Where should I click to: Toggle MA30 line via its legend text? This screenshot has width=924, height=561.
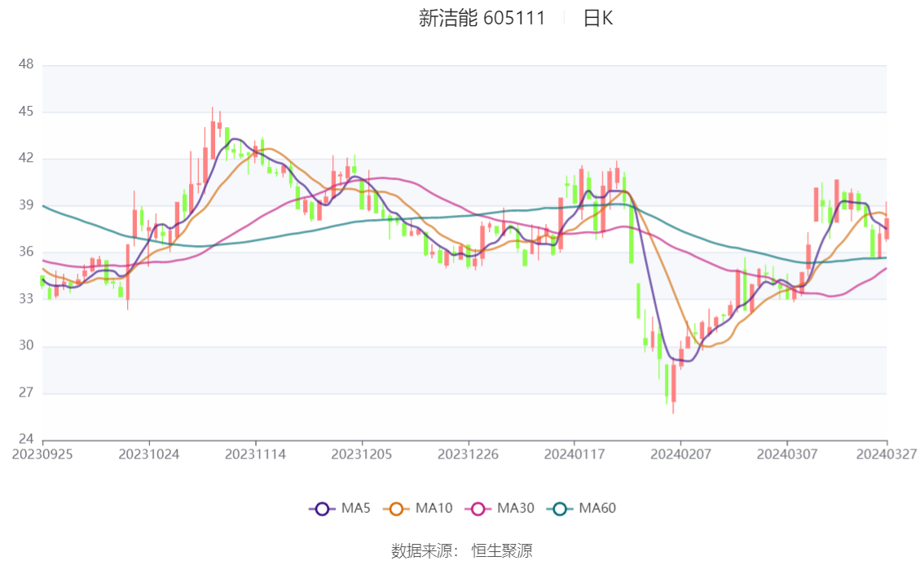515,509
